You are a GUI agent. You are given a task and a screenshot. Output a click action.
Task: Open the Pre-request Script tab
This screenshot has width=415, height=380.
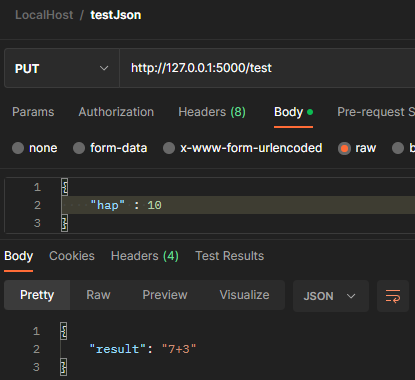click(x=376, y=112)
